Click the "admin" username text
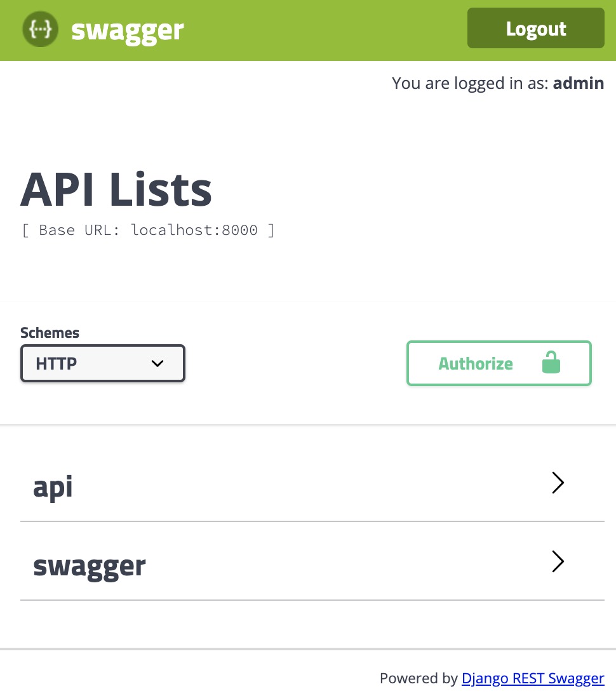The height and width of the screenshot is (696, 616). pyautogui.click(x=578, y=83)
